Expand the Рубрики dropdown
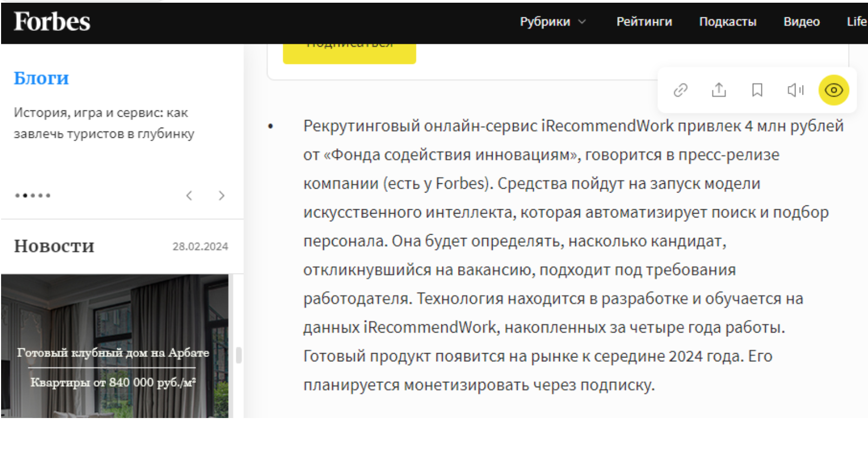This screenshot has width=868, height=464. coord(553,22)
